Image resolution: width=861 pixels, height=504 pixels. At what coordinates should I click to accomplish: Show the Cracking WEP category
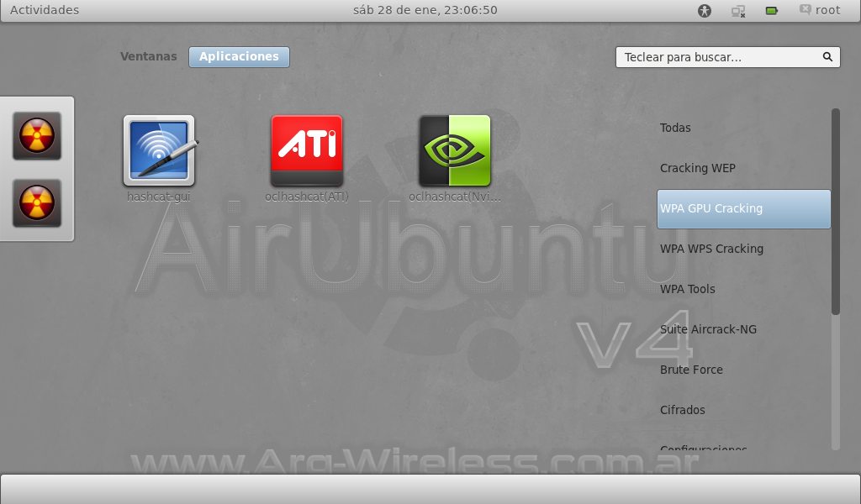[698, 168]
